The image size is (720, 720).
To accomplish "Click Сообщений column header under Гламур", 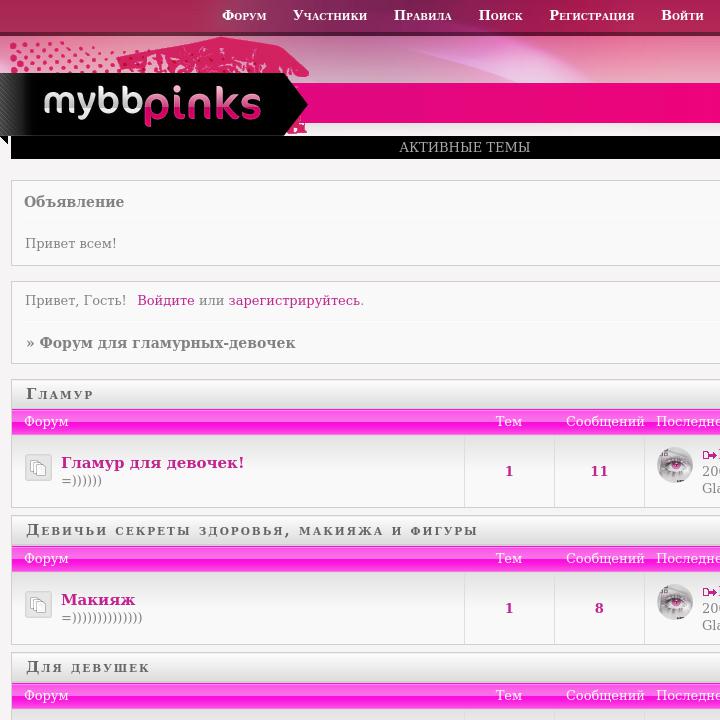I will pos(605,421).
